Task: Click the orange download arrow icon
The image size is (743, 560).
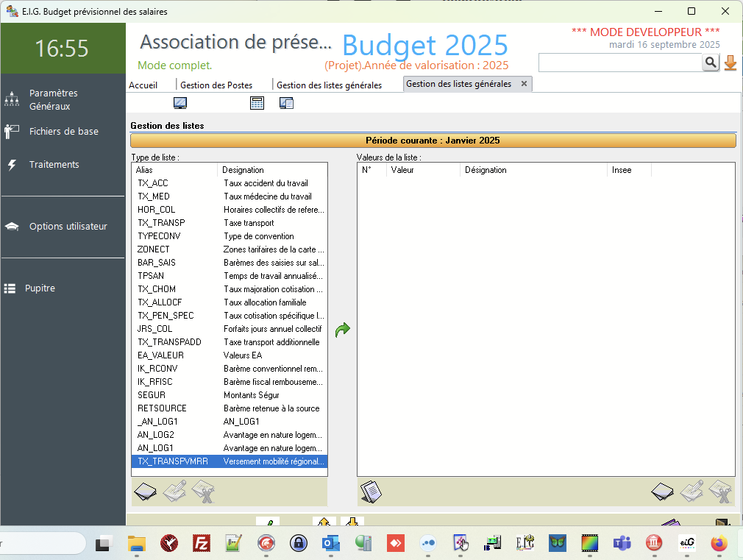Action: tap(730, 63)
